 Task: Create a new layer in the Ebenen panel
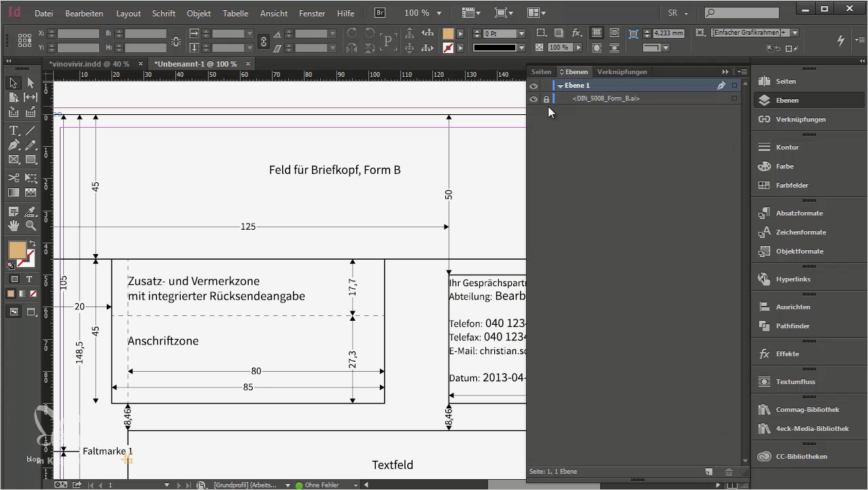(x=709, y=472)
